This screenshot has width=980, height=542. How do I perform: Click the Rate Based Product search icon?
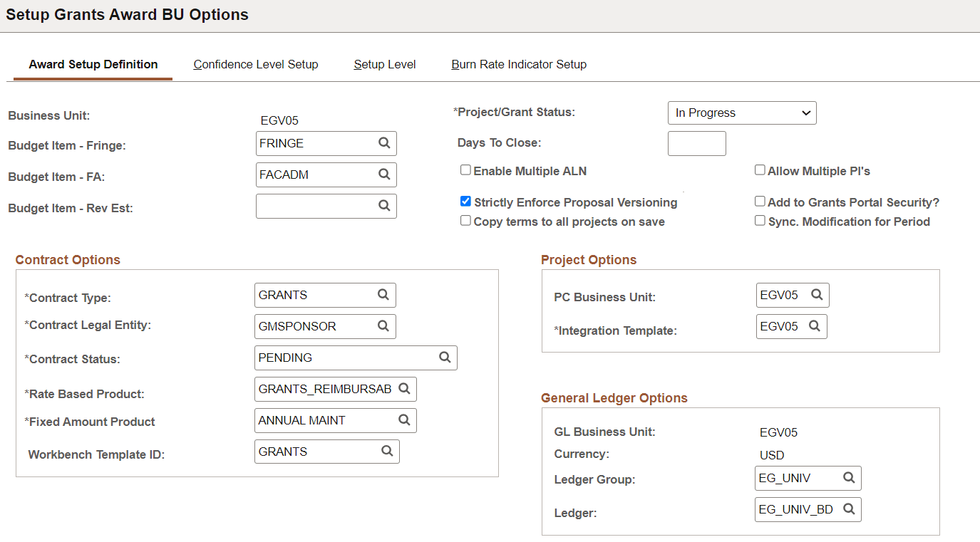[404, 389]
